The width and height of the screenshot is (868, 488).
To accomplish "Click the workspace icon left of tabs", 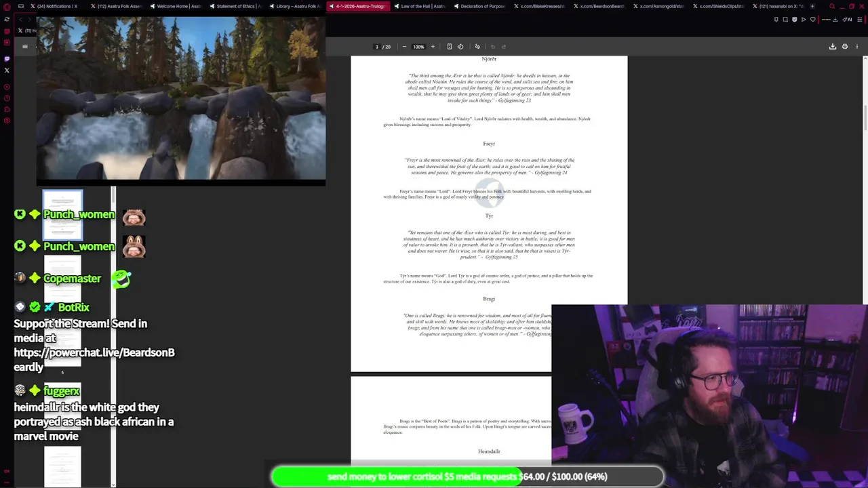I will [x=22, y=6].
